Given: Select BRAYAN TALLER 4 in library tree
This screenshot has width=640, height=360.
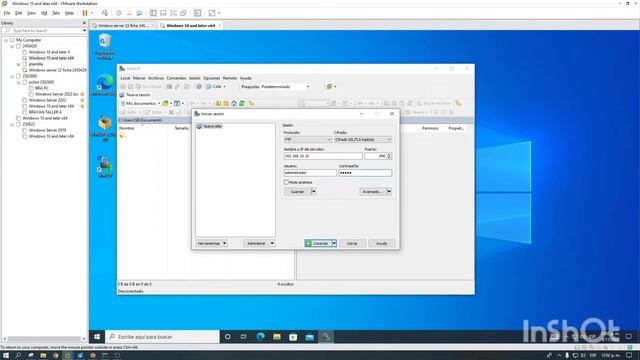Looking at the screenshot, I should [45, 112].
